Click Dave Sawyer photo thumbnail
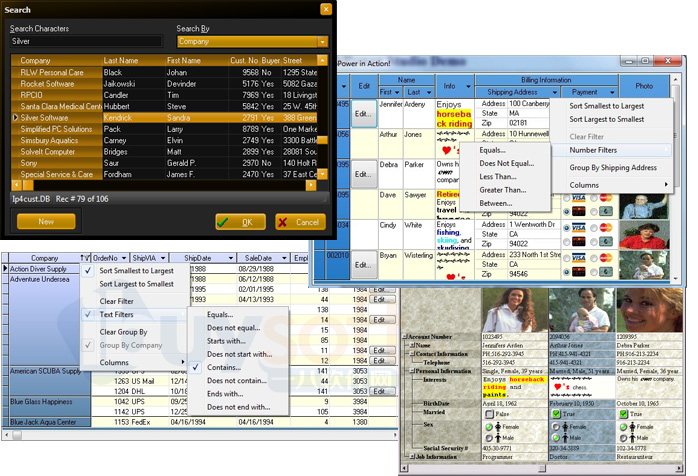The image size is (698, 476). pyautogui.click(x=644, y=205)
